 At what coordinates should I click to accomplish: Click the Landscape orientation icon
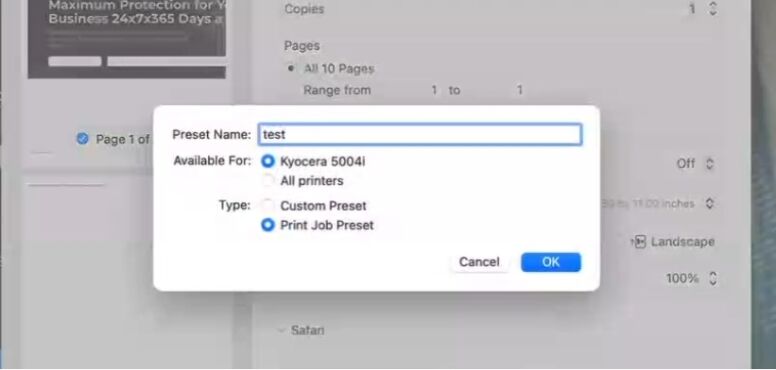pyautogui.click(x=639, y=242)
